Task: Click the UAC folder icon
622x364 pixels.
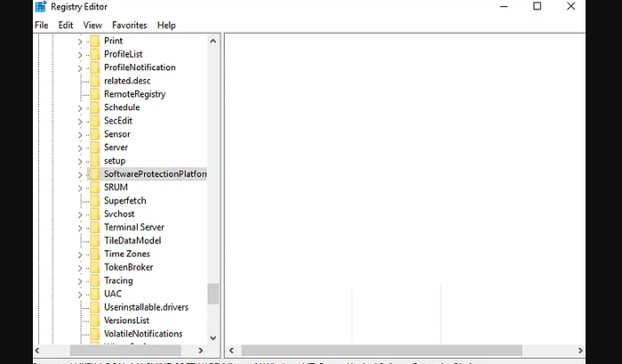Action: tap(95, 294)
